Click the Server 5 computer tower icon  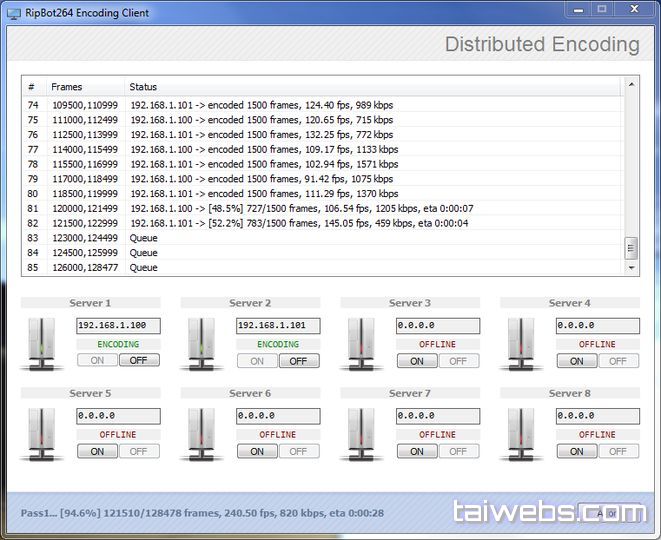click(x=42, y=433)
